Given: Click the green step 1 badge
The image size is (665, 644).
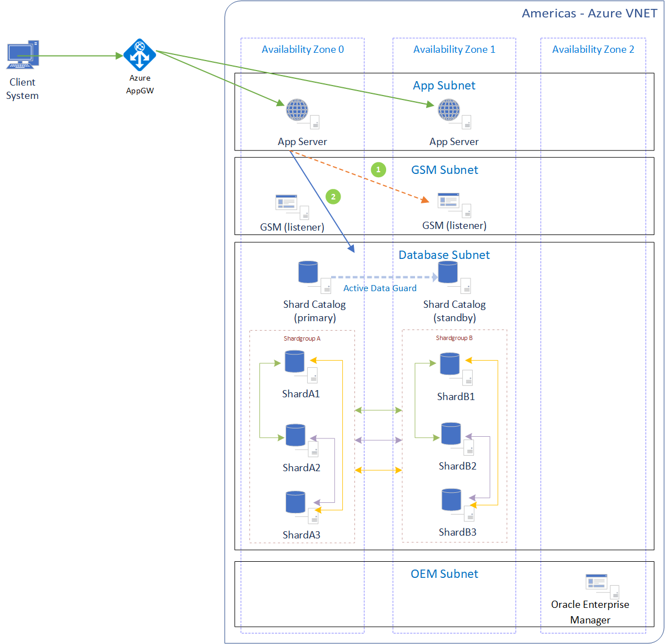Looking at the screenshot, I should tap(378, 169).
